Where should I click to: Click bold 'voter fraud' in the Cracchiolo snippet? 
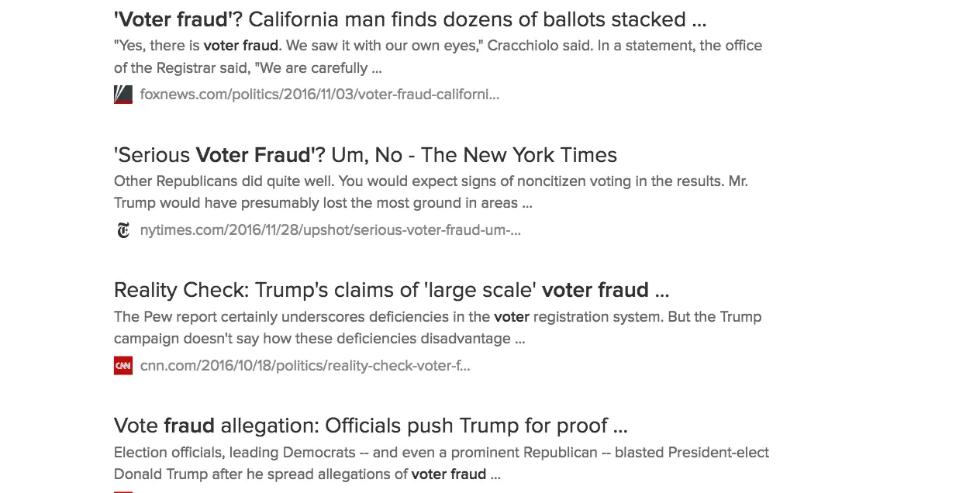(240, 46)
